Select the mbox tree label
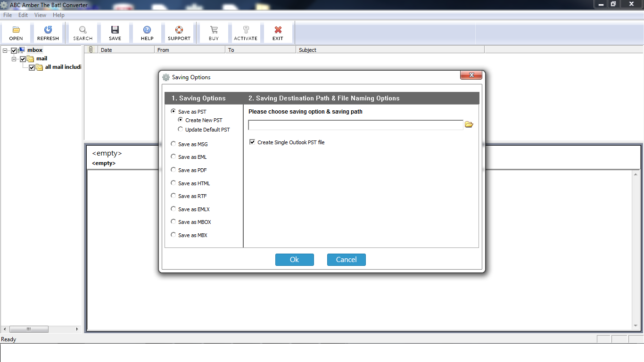644x362 pixels. 35,50
